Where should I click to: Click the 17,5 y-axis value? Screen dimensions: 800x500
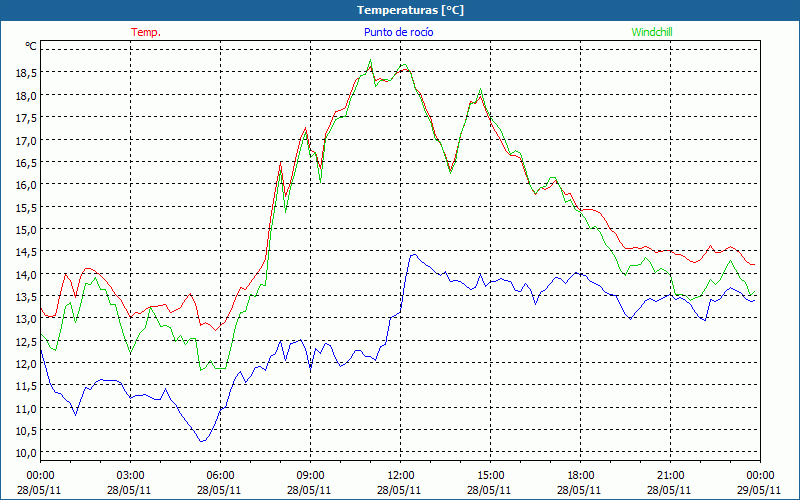tap(26, 118)
